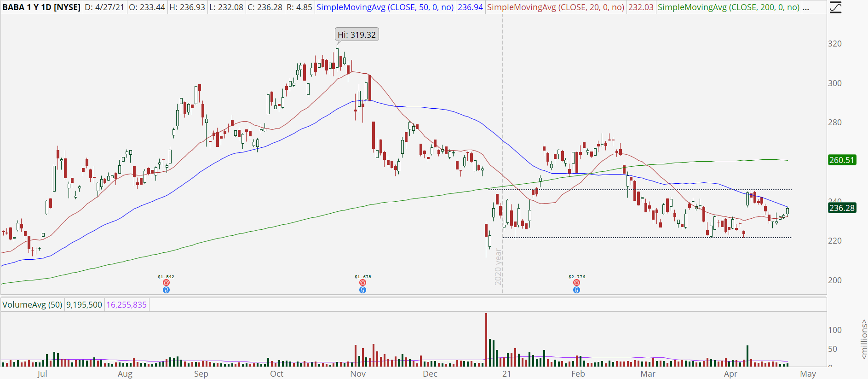Select the SimpleMovingAvg (CLOSE, 20, 0, no) label
Screen dimensions: 868x379
coord(556,7)
